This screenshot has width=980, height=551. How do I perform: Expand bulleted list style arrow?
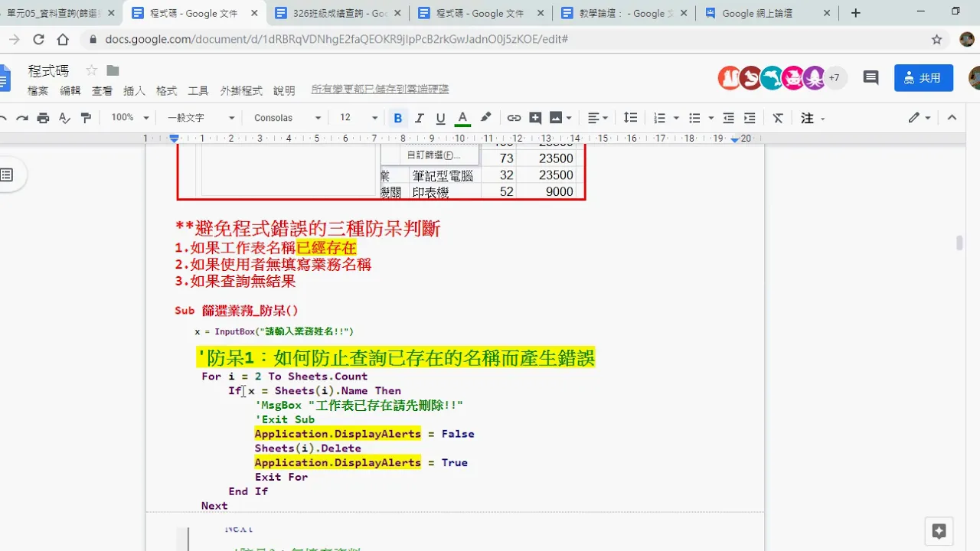[711, 118]
